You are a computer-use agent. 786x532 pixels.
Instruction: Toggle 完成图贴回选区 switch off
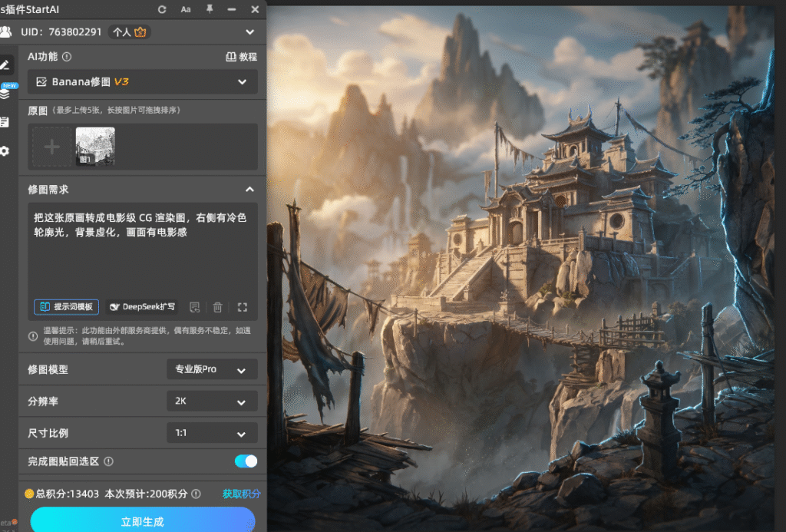[246, 461]
